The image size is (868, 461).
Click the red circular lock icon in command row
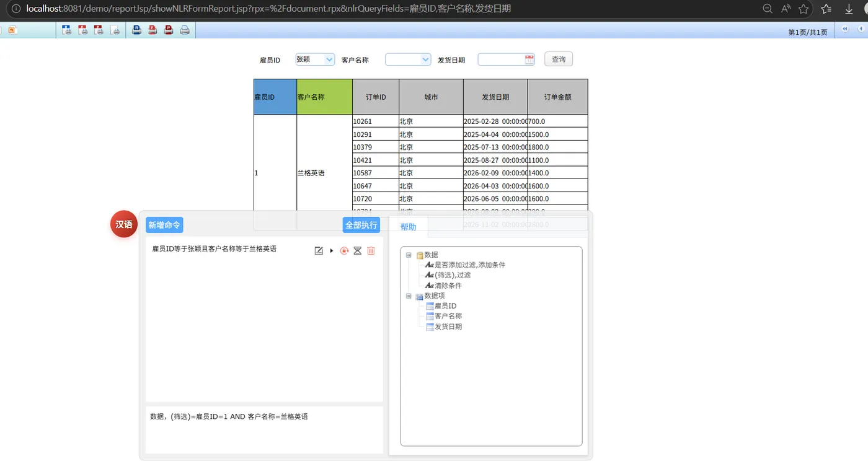tap(345, 250)
